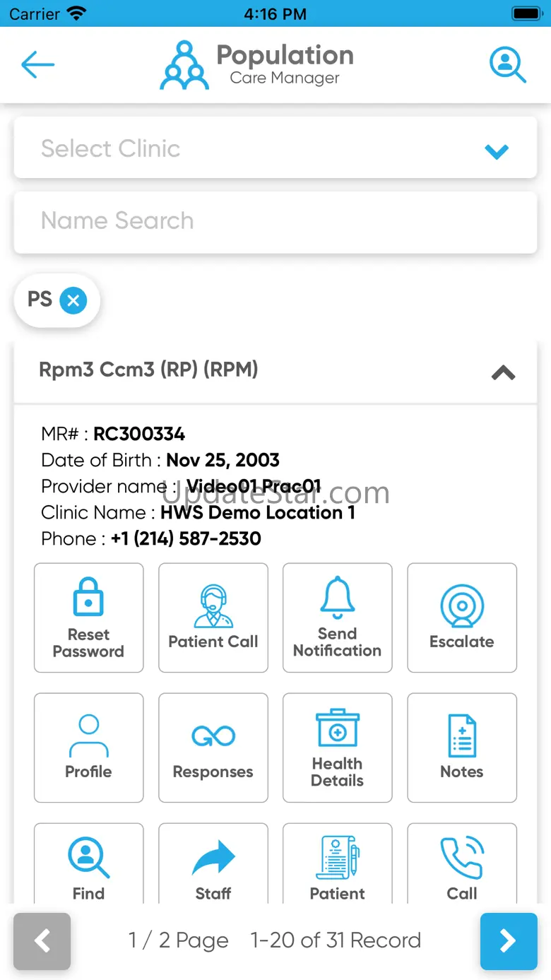Collapse the Rpm3 Ccm3 patient card
This screenshot has width=551, height=980.
(503, 372)
